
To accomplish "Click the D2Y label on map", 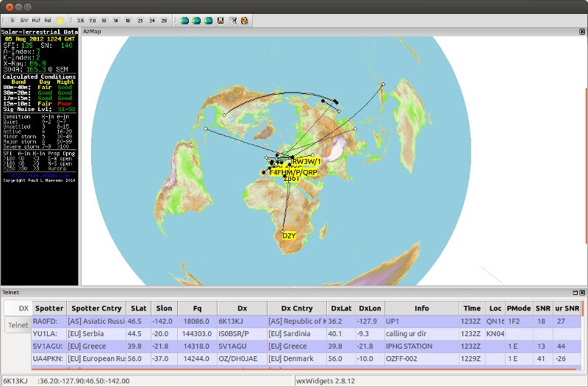I will click(x=289, y=235).
